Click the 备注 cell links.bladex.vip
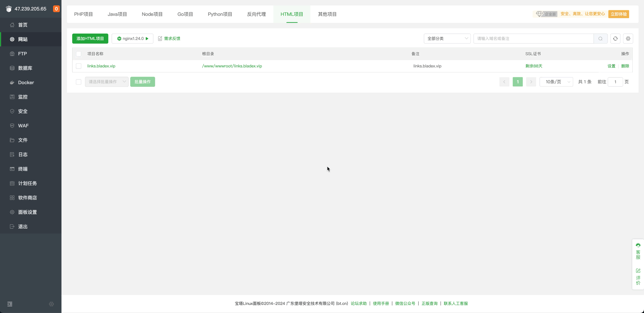Image resolution: width=644 pixels, height=313 pixels. 427,66
